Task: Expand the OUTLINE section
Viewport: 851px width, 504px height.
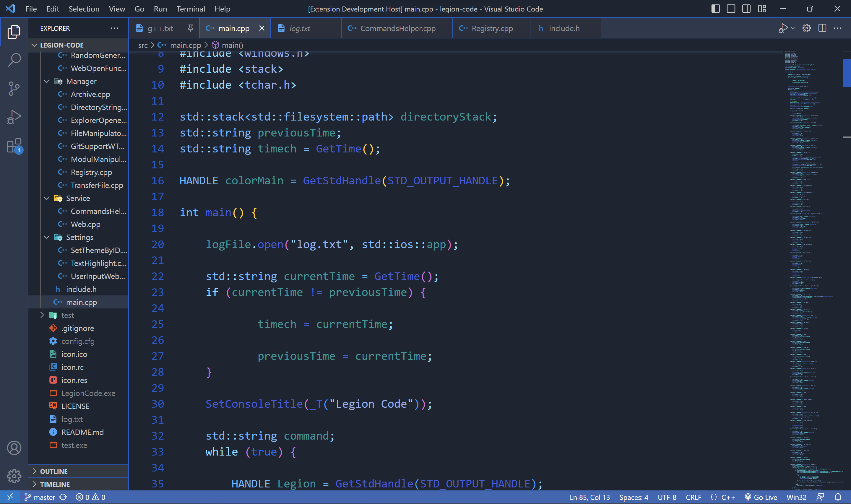Action: pos(54,472)
